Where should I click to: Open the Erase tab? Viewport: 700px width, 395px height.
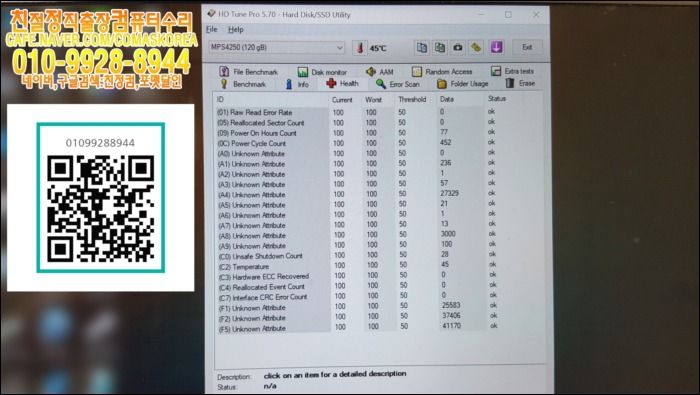pos(520,83)
